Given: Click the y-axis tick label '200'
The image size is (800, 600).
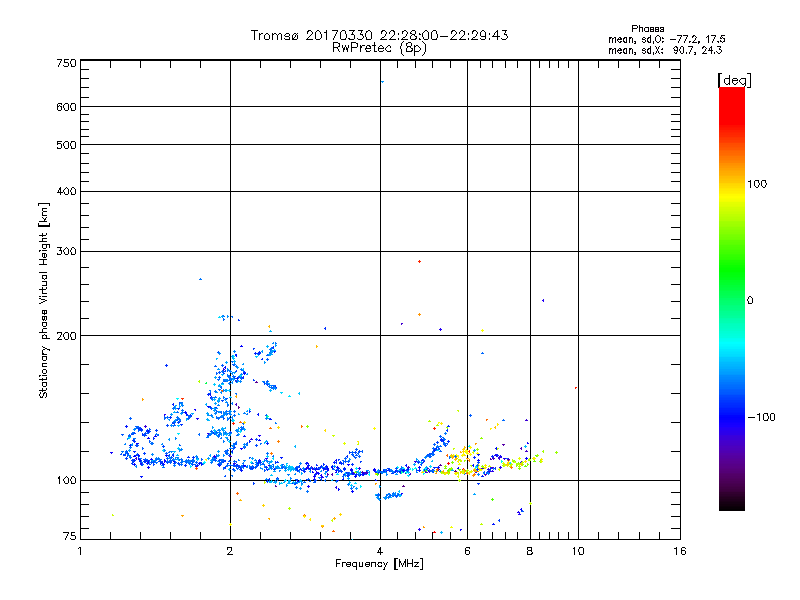Looking at the screenshot, I should point(66,336).
